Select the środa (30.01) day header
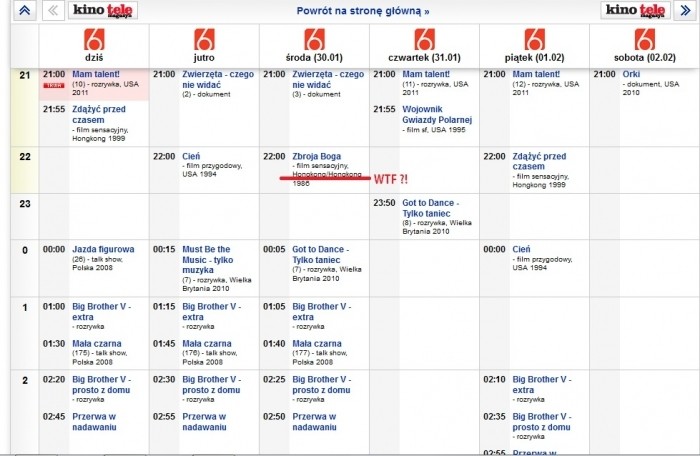The image size is (700, 456). click(313, 59)
